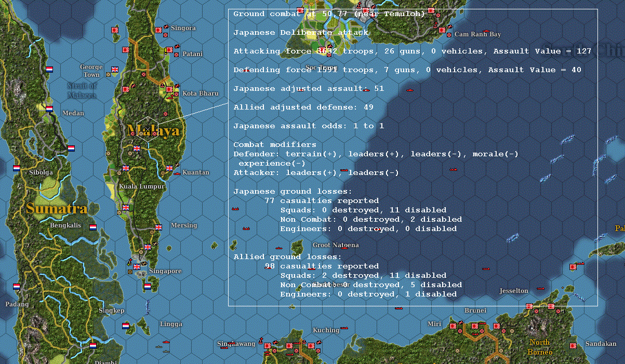The image size is (625, 364).
Task: Click the Kota Bharu label
Action: (x=201, y=93)
